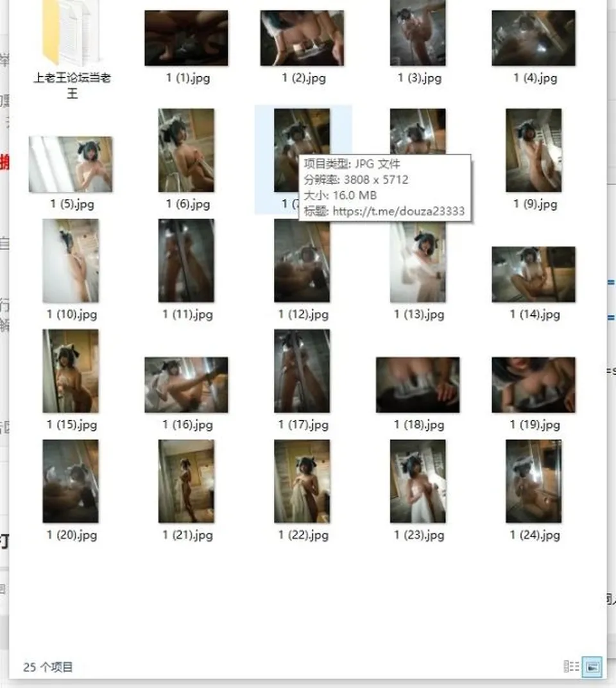Switch to details list view icon
Viewport: 616px width, 688px height.
pos(571,666)
